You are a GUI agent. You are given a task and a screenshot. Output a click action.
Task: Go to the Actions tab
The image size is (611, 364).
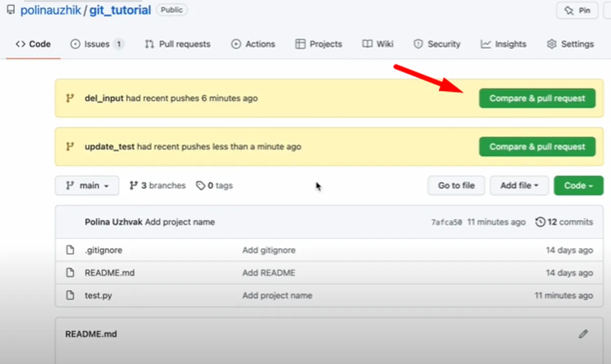point(253,44)
